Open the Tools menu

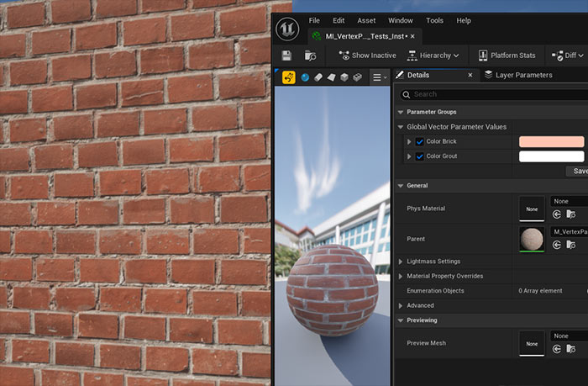(434, 20)
